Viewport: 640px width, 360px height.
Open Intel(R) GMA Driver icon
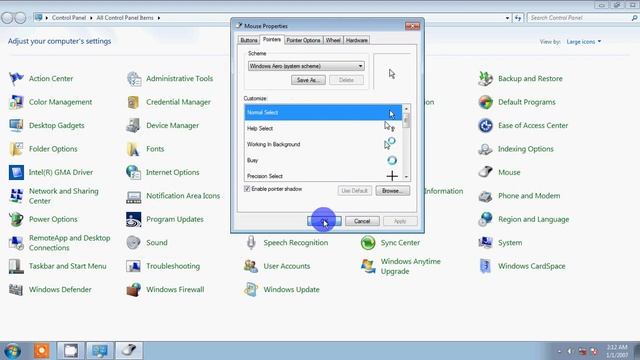click(x=16, y=172)
